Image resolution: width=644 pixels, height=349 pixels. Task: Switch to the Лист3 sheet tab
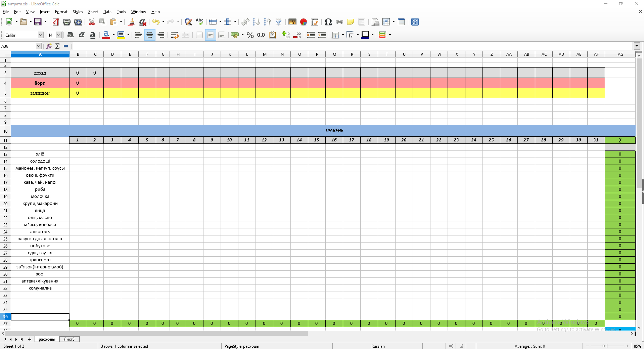69,339
